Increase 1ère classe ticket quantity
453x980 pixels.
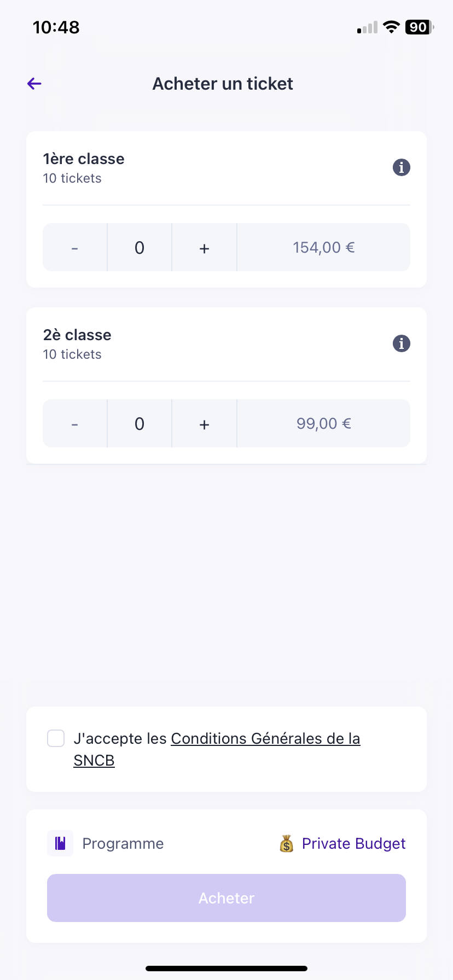(x=204, y=248)
